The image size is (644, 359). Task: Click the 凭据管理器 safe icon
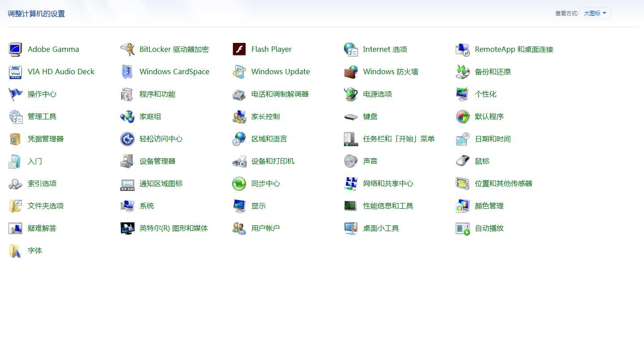pyautogui.click(x=16, y=139)
